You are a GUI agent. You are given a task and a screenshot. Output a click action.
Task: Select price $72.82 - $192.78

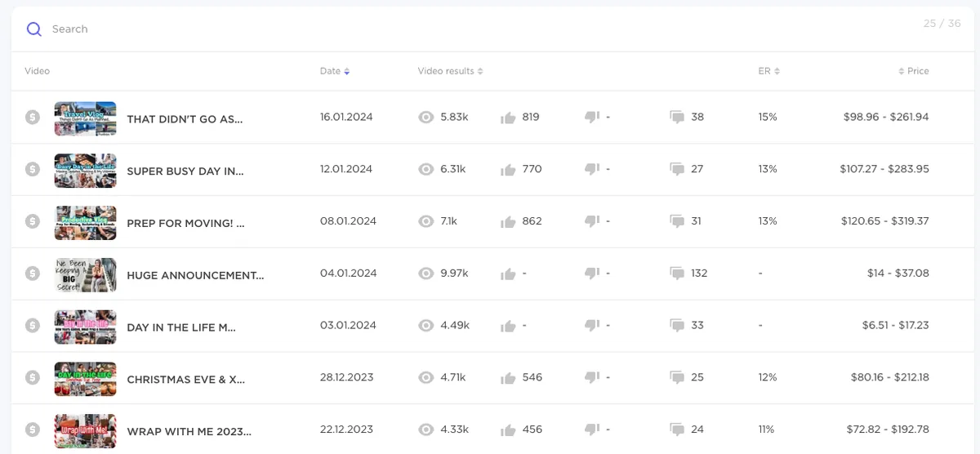click(886, 430)
